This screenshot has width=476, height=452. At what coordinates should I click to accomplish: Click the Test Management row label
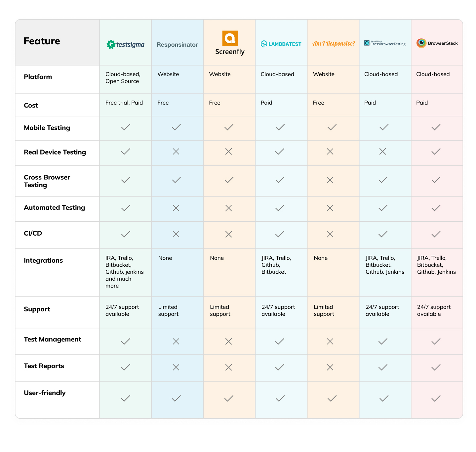pos(53,339)
